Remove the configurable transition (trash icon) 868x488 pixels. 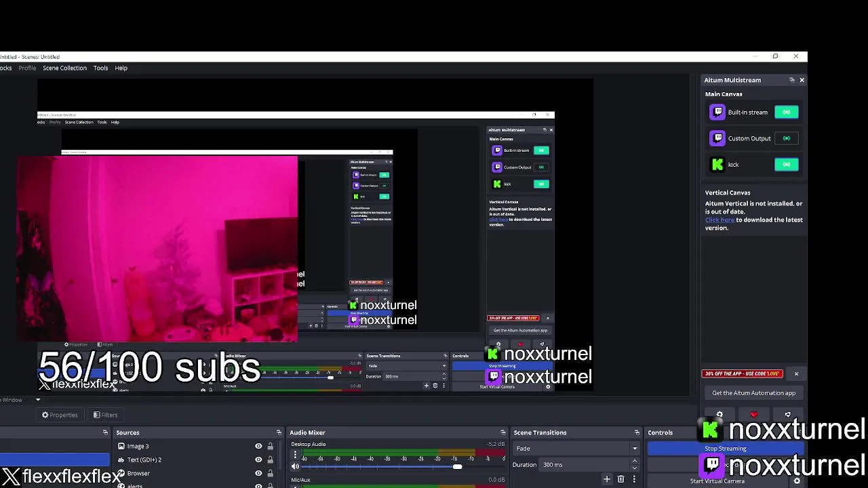[620, 479]
